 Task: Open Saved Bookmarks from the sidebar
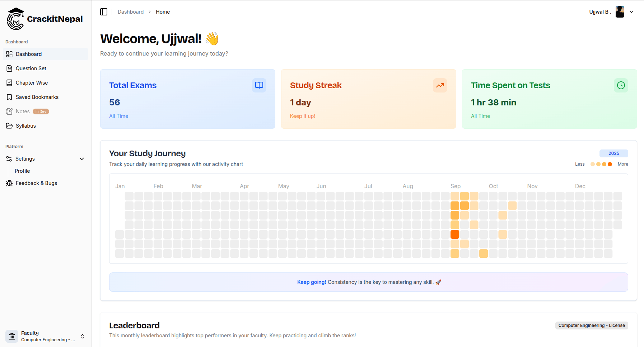[x=9, y=97]
